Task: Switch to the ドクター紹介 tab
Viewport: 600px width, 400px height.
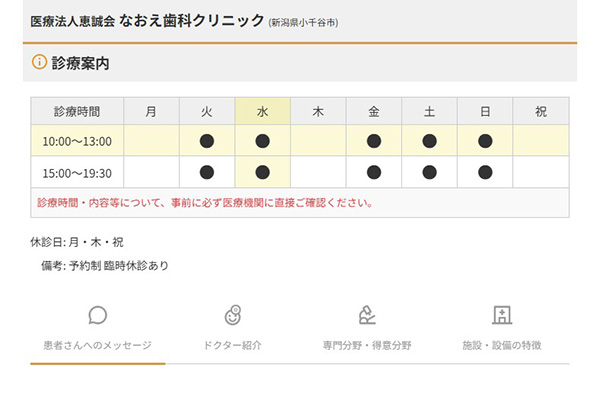Action: click(232, 345)
